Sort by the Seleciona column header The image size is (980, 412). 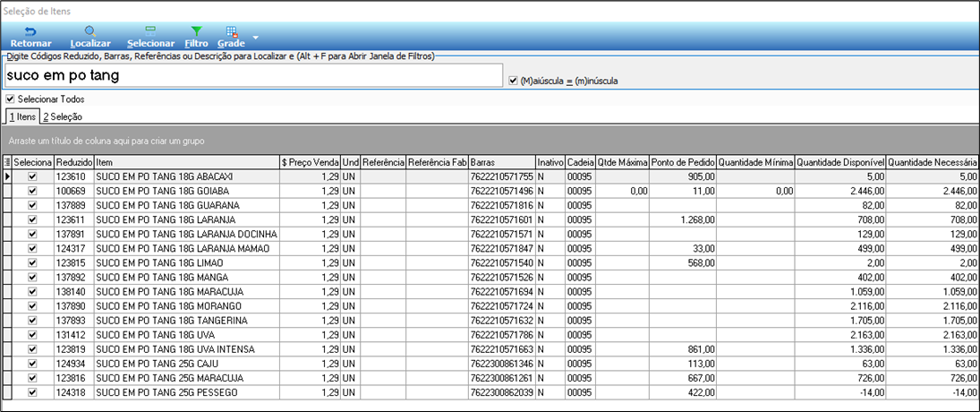(32, 162)
